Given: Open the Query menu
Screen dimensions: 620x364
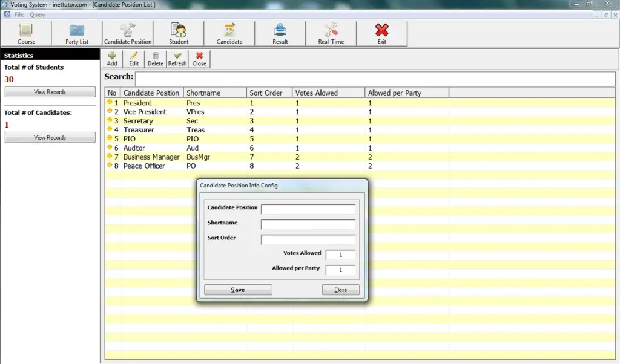Looking at the screenshot, I should pos(38,15).
